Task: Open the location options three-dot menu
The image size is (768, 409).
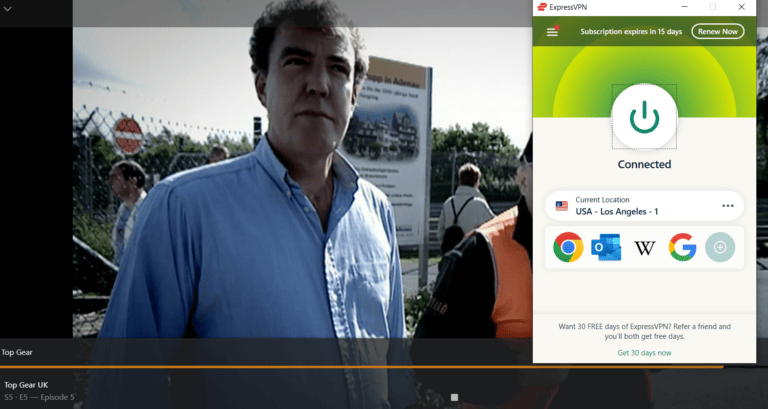Action: point(727,206)
